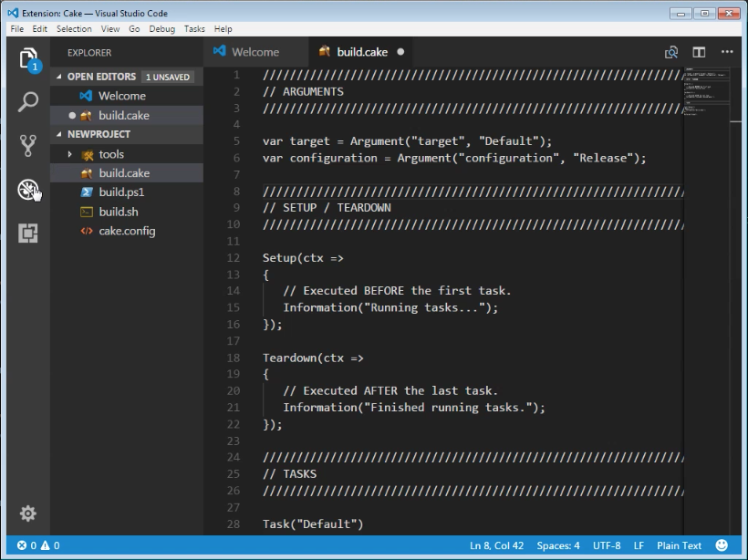This screenshot has width=748, height=560.
Task: Click the Task("Default") code line
Action: click(313, 524)
